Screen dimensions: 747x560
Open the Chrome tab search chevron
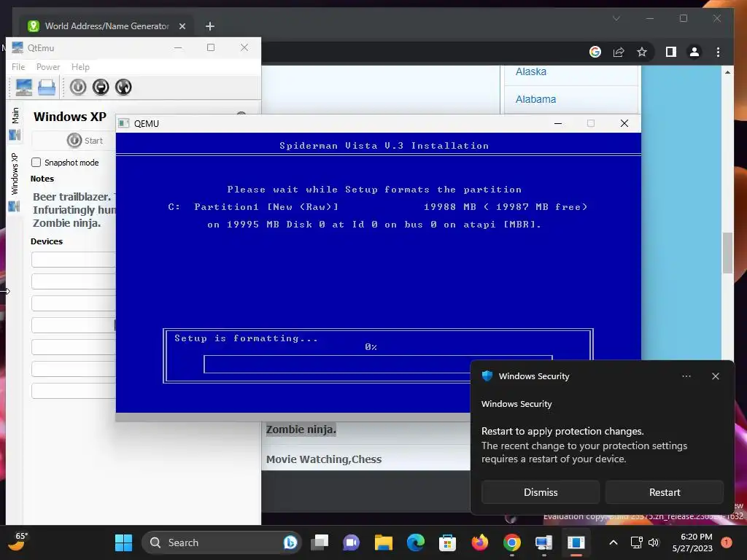pos(616,18)
